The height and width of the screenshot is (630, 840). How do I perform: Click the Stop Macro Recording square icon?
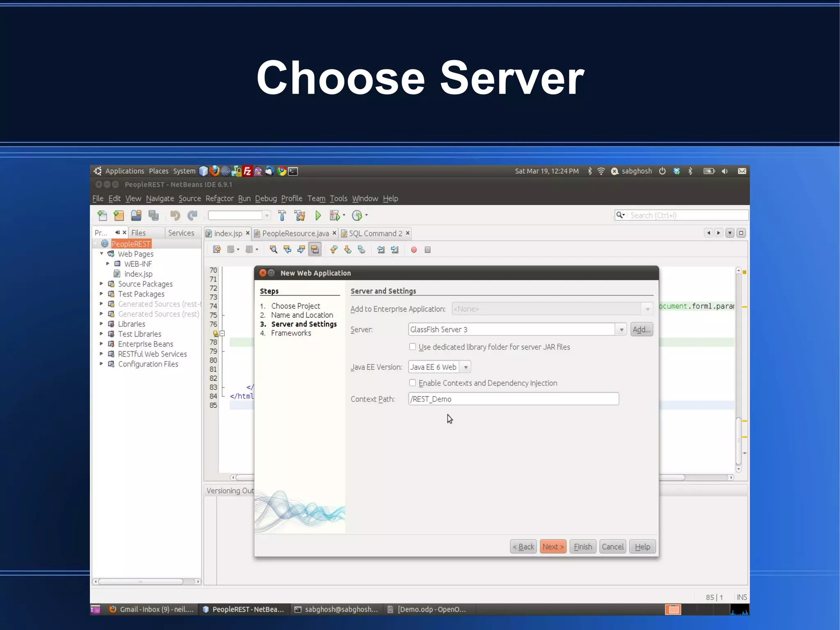427,250
